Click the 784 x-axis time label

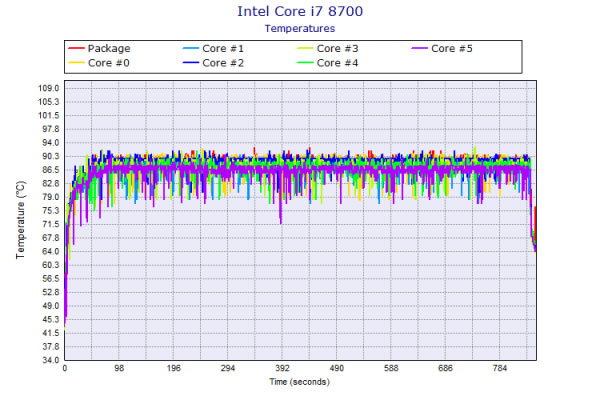point(500,368)
